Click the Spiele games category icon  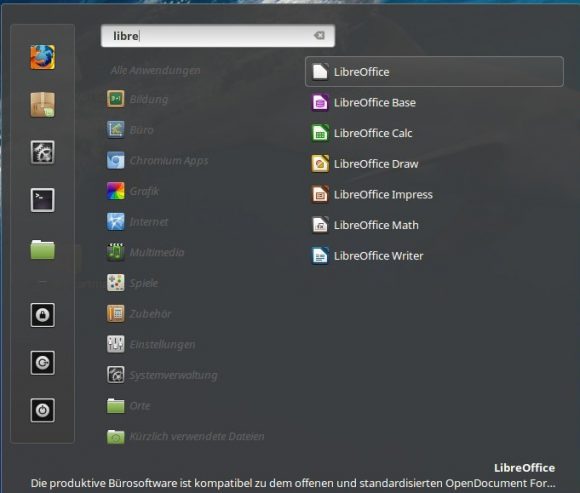(116, 283)
